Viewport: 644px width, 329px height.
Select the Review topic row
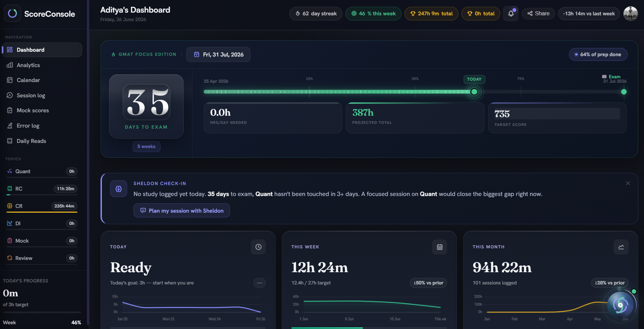coord(42,258)
